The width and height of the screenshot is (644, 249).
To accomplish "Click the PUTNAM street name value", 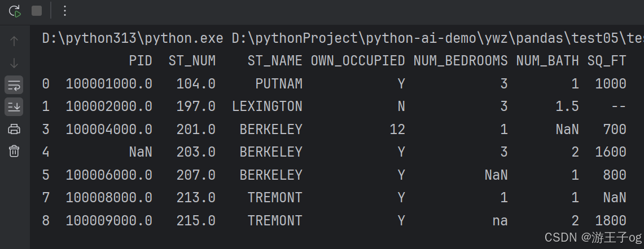I will tap(279, 84).
